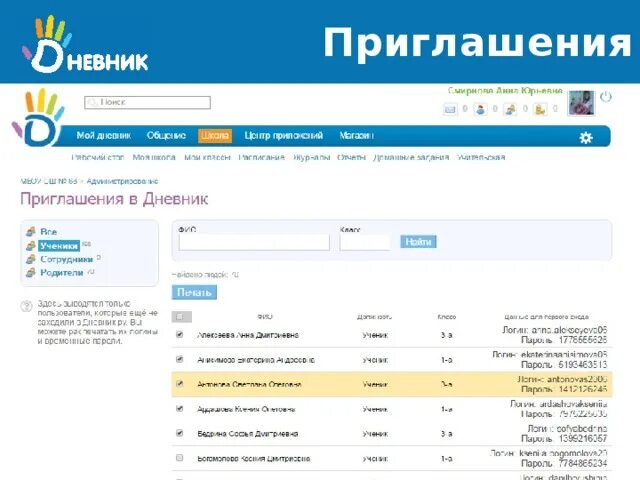Go to the Журналы submenu

(311, 157)
